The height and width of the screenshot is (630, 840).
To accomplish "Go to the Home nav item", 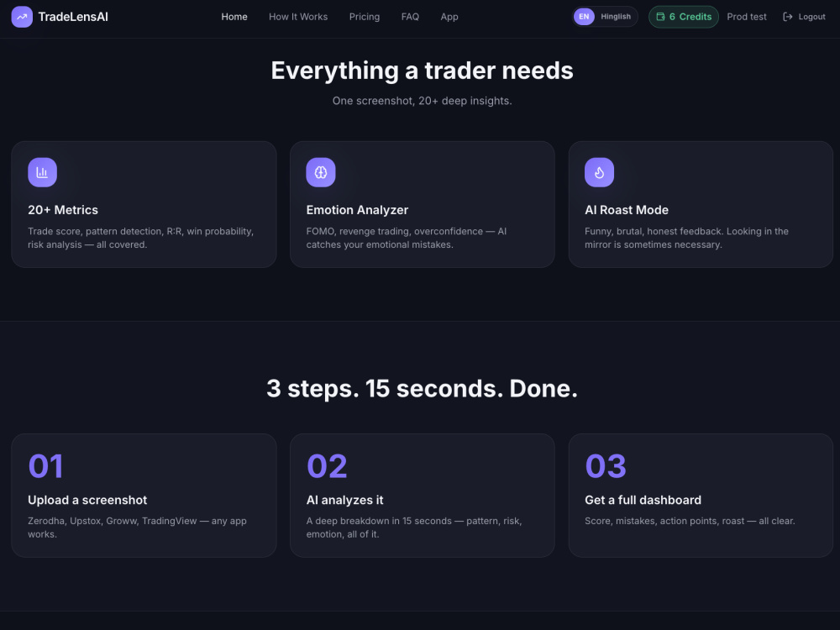I will click(x=234, y=17).
